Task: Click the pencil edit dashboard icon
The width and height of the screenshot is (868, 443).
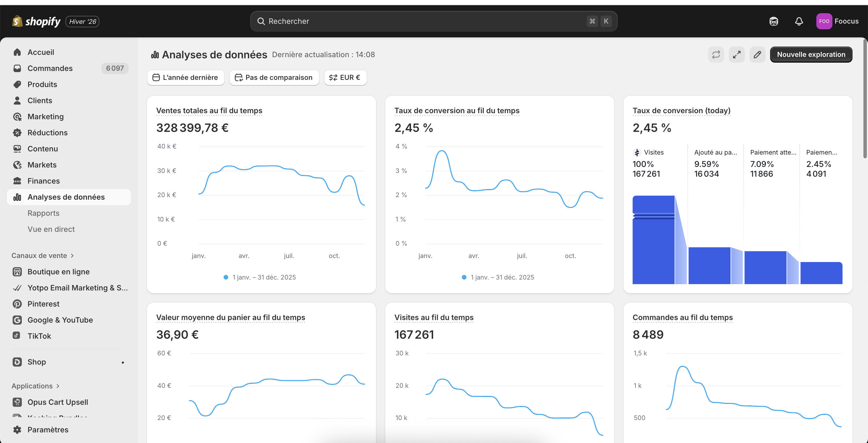Action: (x=757, y=55)
